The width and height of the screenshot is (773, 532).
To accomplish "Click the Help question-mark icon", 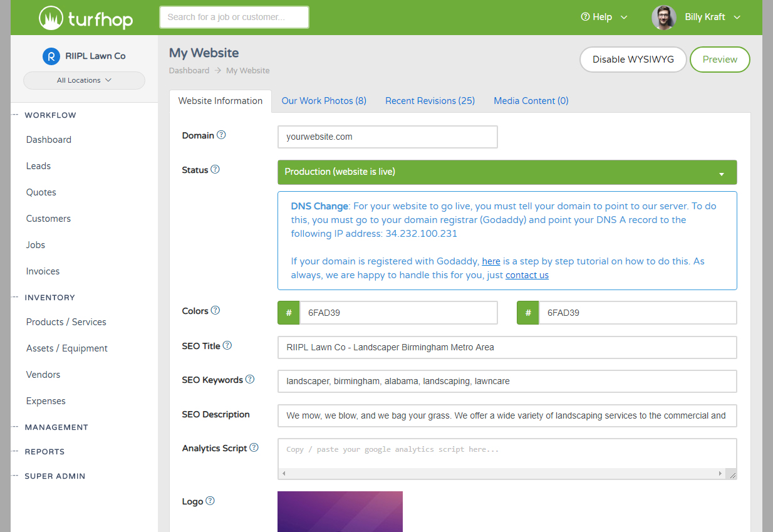I will point(584,17).
